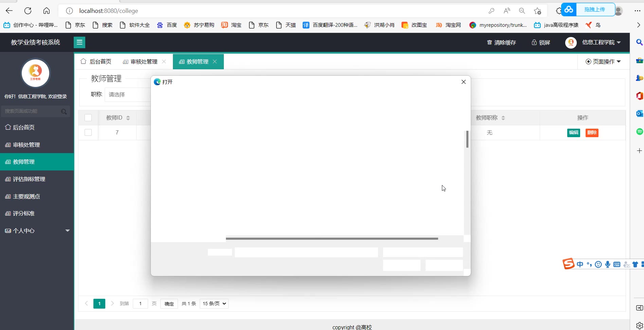Click 清除缓存 in top bar
The height and width of the screenshot is (330, 644).
501,42
